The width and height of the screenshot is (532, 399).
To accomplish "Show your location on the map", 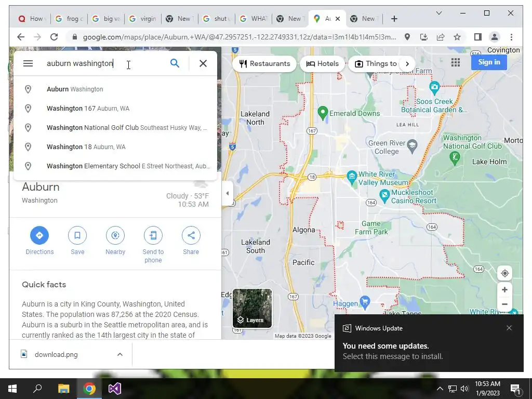I will pos(504,273).
